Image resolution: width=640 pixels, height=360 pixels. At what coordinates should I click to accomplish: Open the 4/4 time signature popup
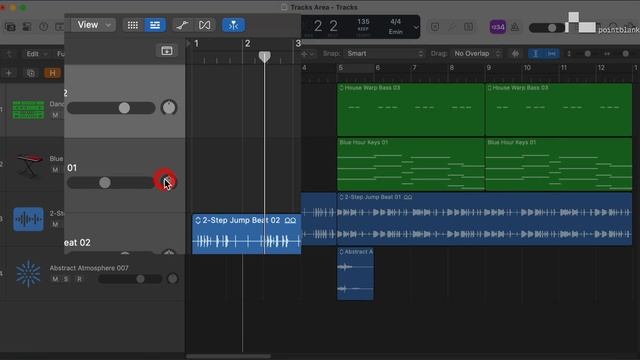click(396, 22)
